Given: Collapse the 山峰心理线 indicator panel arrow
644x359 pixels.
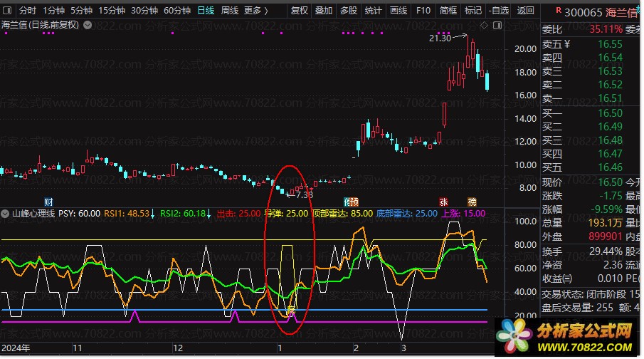Looking at the screenshot, I should coord(5,214).
